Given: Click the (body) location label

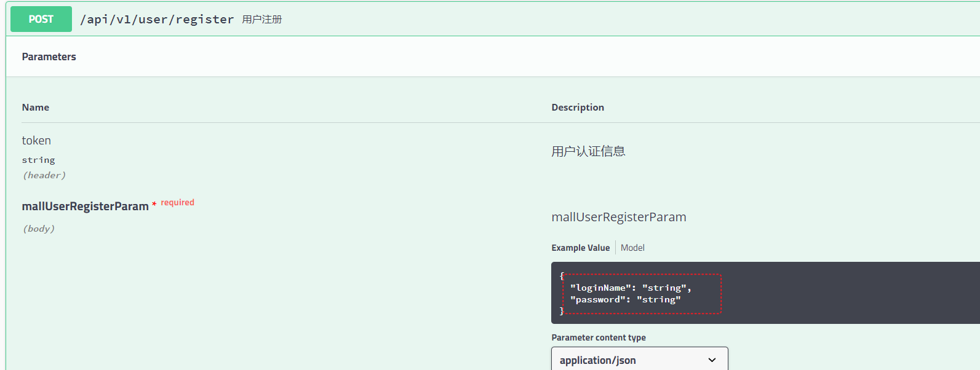Looking at the screenshot, I should click(39, 229).
